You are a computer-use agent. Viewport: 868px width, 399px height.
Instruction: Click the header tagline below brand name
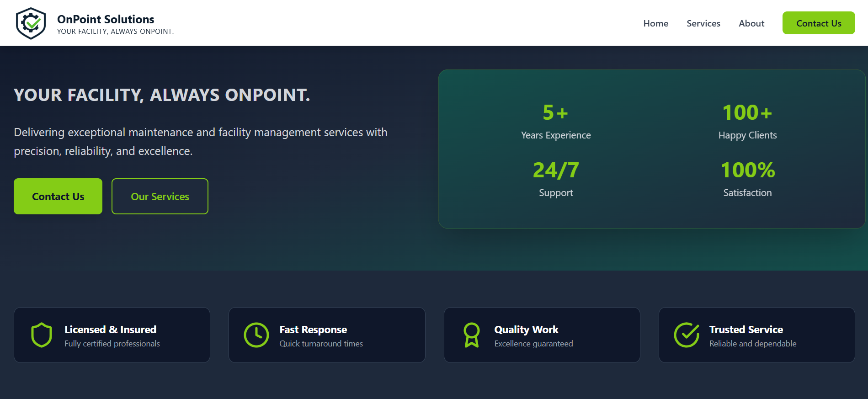(115, 32)
